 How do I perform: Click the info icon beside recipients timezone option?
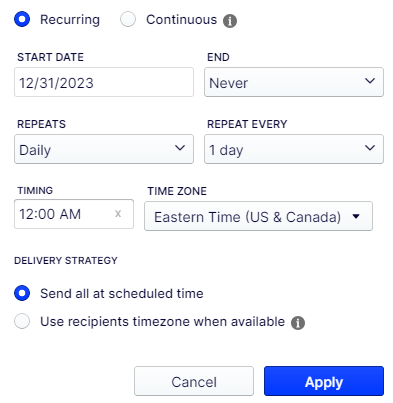pos(298,323)
